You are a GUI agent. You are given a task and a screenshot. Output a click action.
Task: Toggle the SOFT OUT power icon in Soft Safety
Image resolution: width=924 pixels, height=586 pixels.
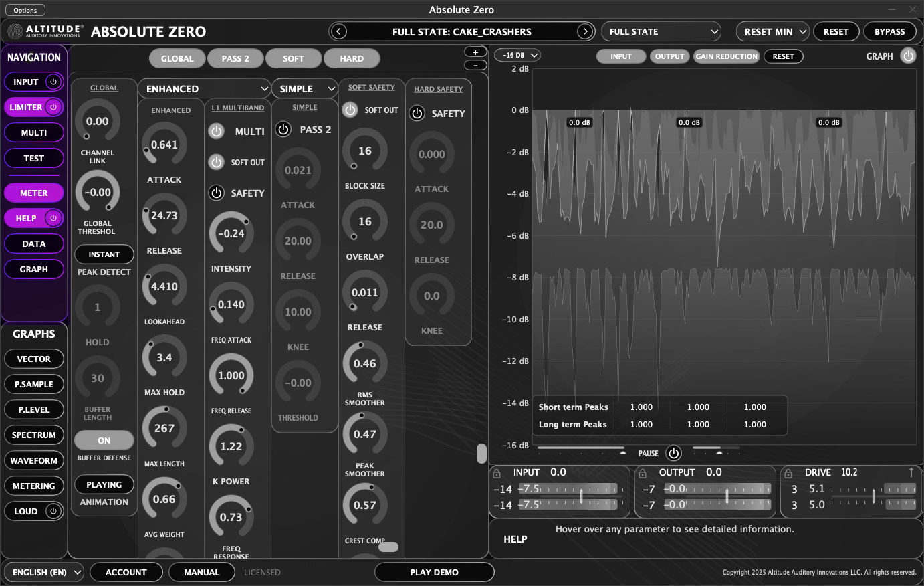coord(350,110)
